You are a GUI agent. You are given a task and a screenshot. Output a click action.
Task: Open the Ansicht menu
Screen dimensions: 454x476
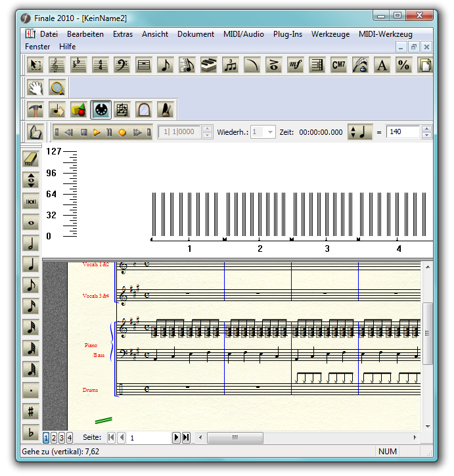tap(155, 34)
